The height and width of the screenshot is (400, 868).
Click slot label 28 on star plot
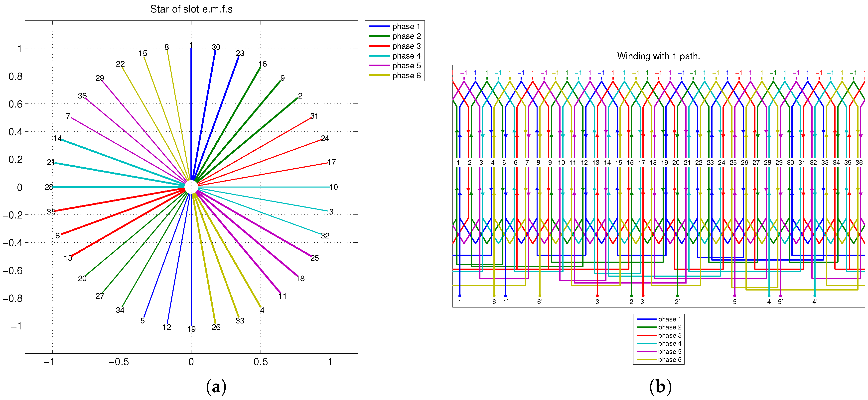click(x=49, y=187)
